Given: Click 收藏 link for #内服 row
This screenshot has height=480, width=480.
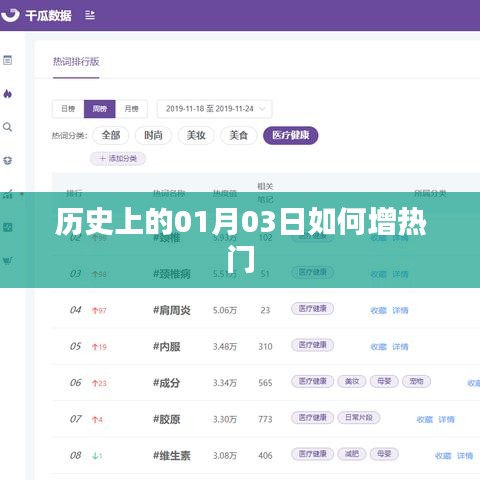Looking at the screenshot, I should point(378,347).
